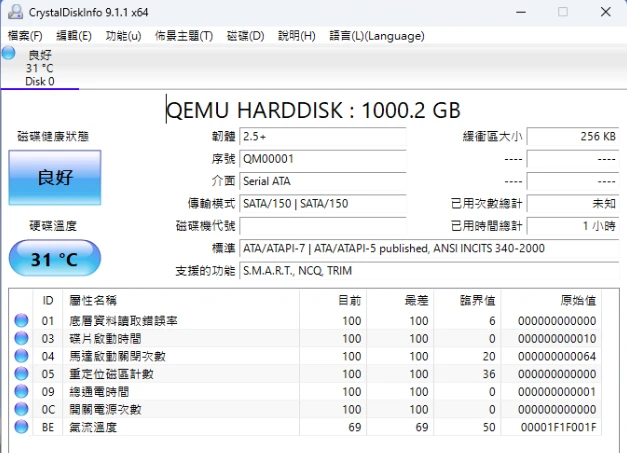Click the Disk 0 status orb icon
This screenshot has width=627, height=453.
(9, 53)
